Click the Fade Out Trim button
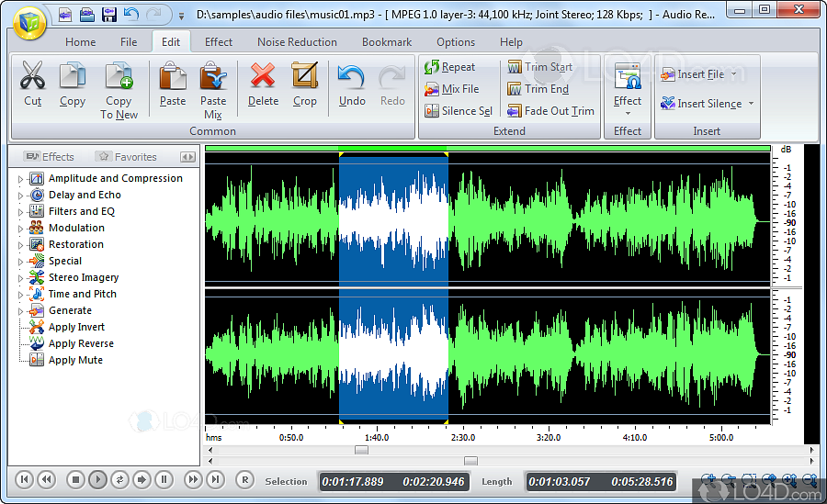The height and width of the screenshot is (504, 827). pyautogui.click(x=550, y=111)
